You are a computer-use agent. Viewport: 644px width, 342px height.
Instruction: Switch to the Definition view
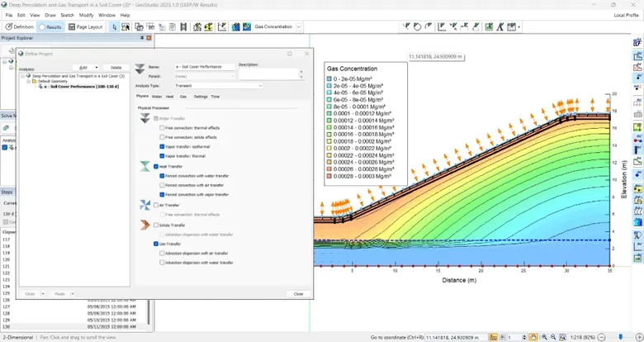click(18, 27)
